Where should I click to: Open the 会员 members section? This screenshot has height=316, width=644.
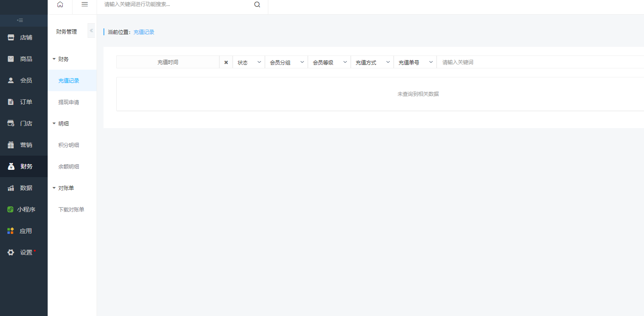tap(24, 80)
